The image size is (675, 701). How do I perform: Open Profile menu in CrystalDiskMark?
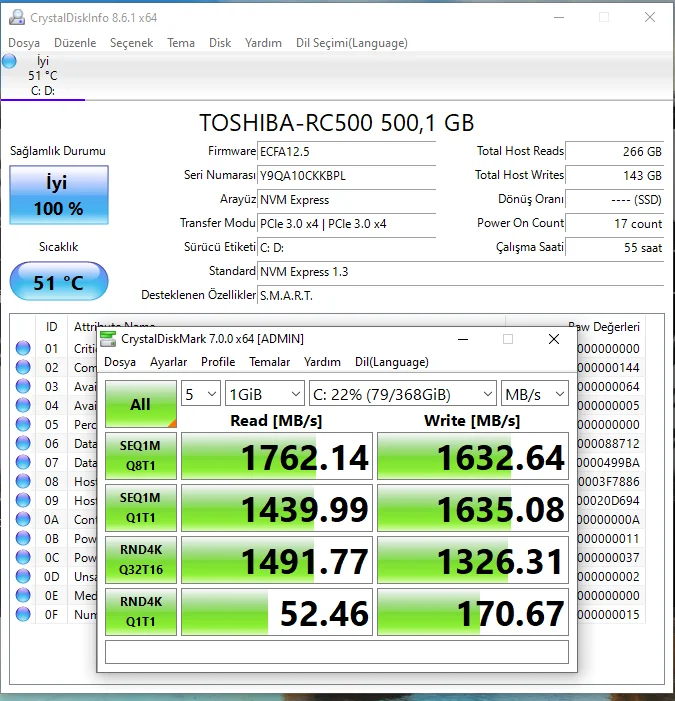coord(218,362)
